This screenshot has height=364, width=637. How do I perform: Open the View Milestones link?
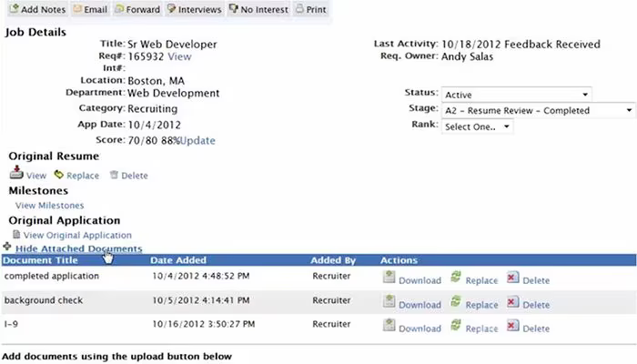[x=49, y=206]
